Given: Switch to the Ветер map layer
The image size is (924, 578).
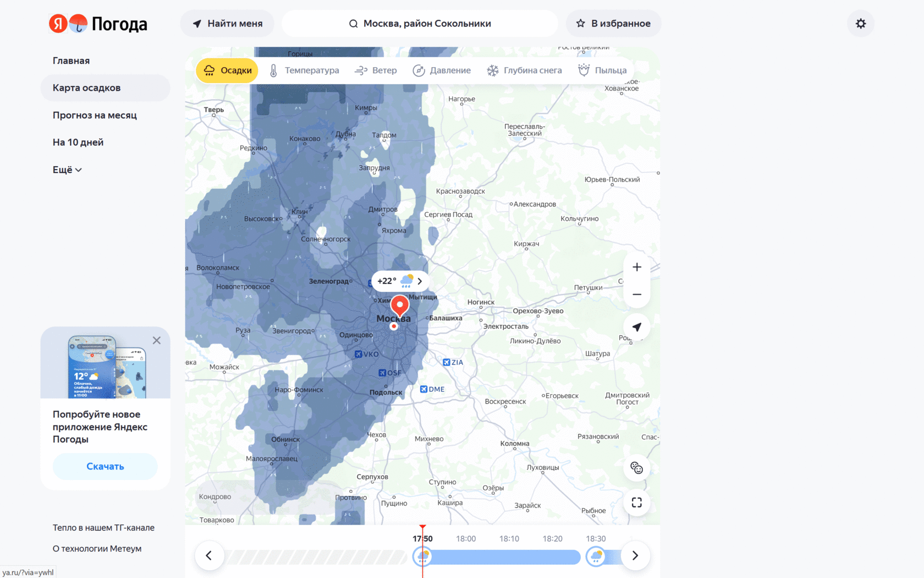Looking at the screenshot, I should (376, 70).
